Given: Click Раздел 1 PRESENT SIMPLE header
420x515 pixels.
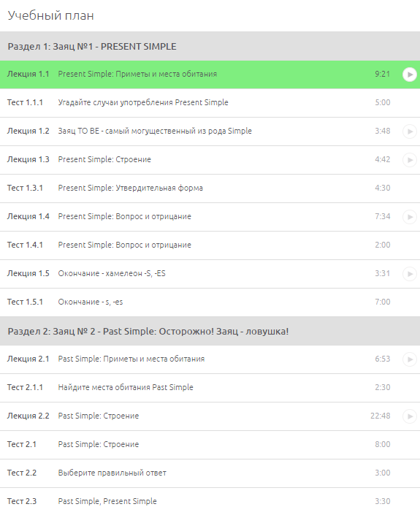Looking at the screenshot, I should tap(210, 46).
